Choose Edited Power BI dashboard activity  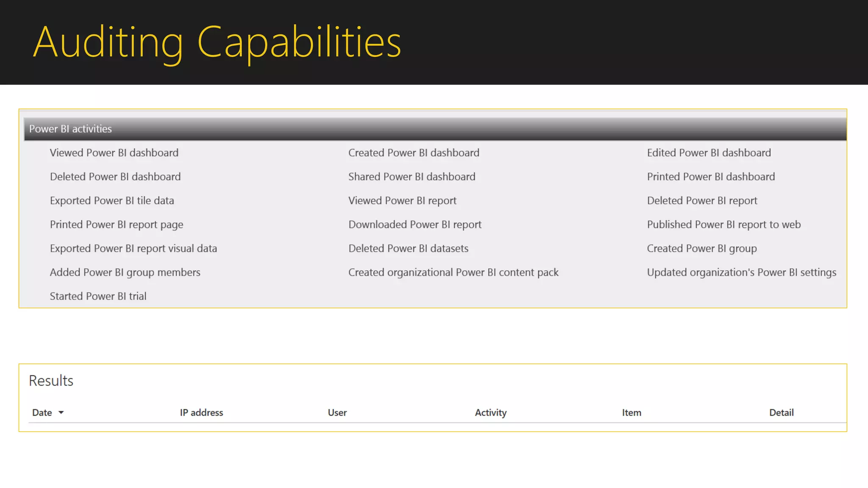709,153
